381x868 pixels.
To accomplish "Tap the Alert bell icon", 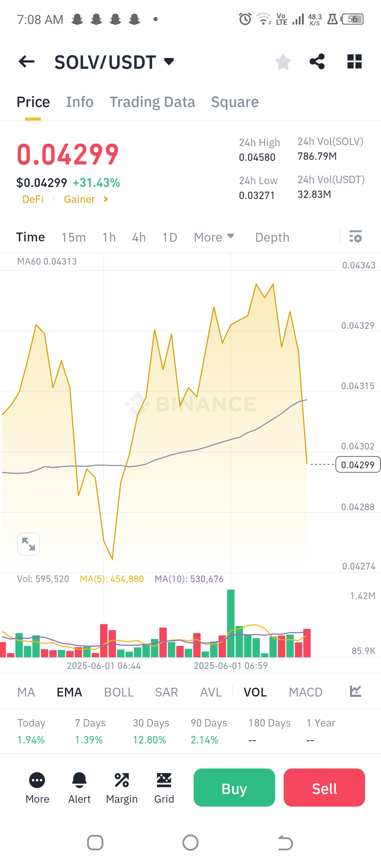I will coord(79,780).
